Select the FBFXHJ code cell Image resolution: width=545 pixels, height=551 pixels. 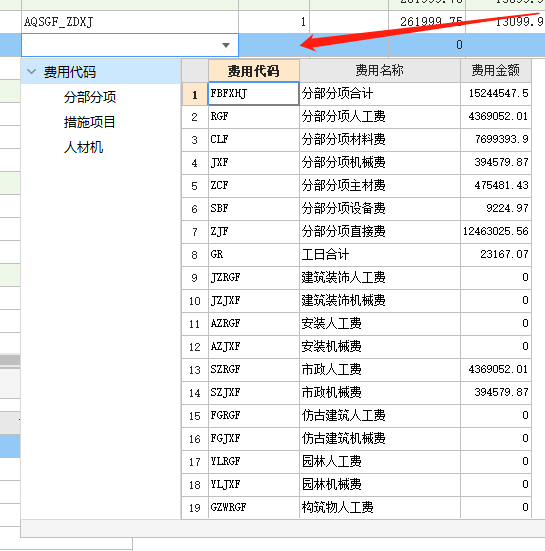click(x=254, y=93)
